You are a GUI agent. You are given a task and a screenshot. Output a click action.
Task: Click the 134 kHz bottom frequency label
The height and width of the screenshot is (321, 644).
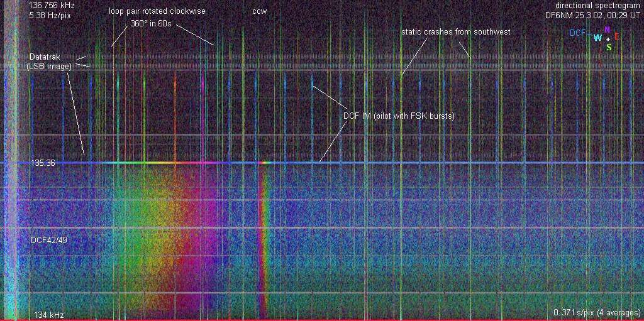[x=49, y=315]
